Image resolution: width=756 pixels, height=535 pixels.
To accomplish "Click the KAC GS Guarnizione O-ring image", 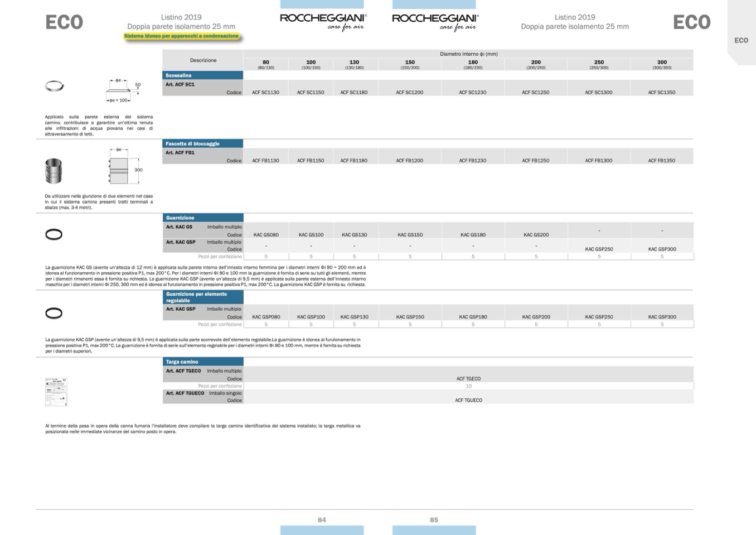I will (x=54, y=234).
